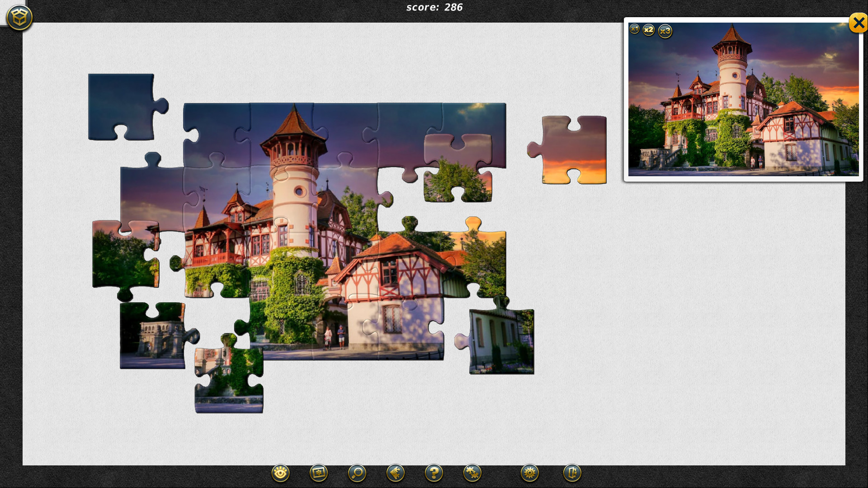Close the preview window
The image size is (868, 488).
[x=859, y=23]
